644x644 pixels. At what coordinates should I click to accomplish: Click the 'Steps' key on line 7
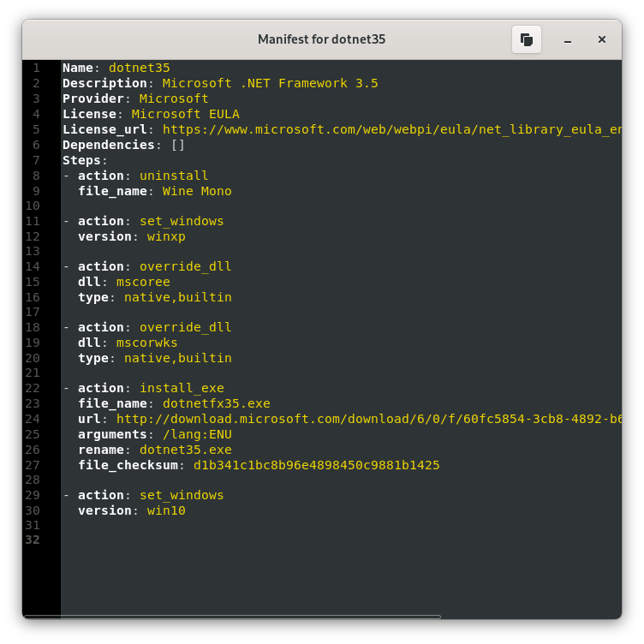pos(81,161)
